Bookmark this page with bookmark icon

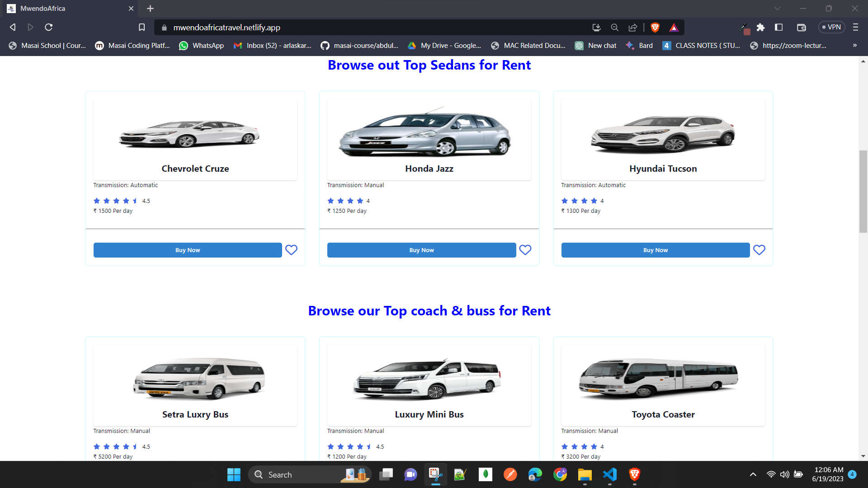[142, 28]
